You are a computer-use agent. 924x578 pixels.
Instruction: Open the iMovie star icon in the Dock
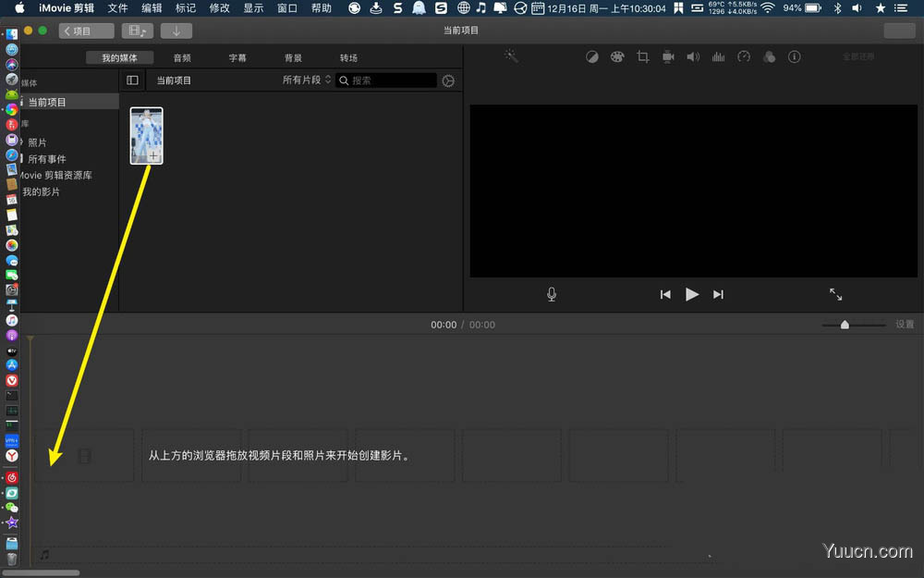point(12,523)
